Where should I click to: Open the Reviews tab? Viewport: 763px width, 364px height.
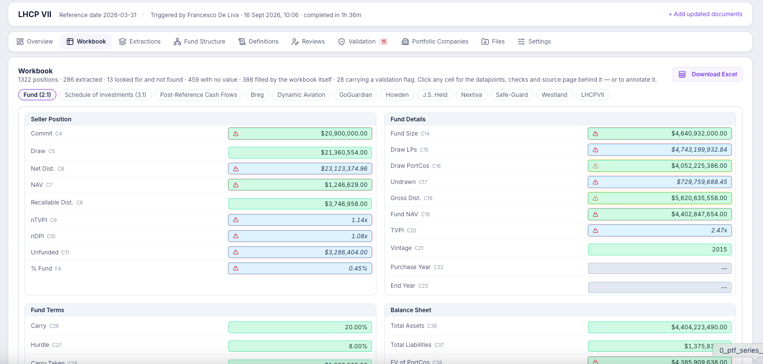308,41
